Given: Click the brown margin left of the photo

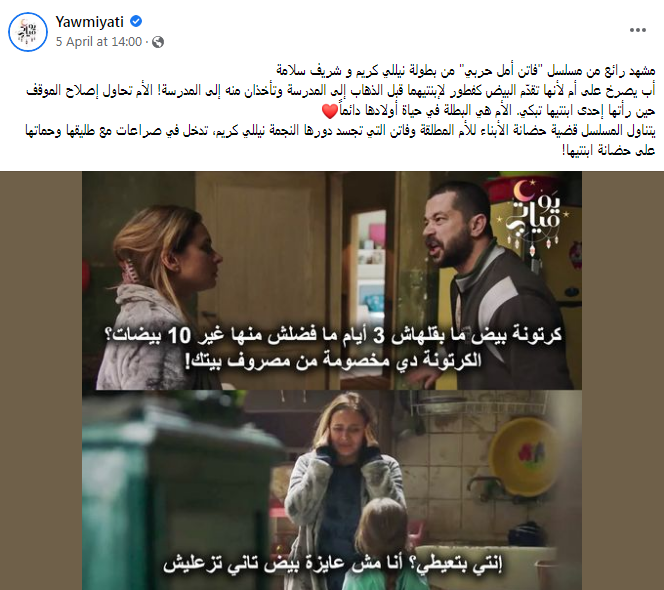Looking at the screenshot, I should pyautogui.click(x=41, y=380).
